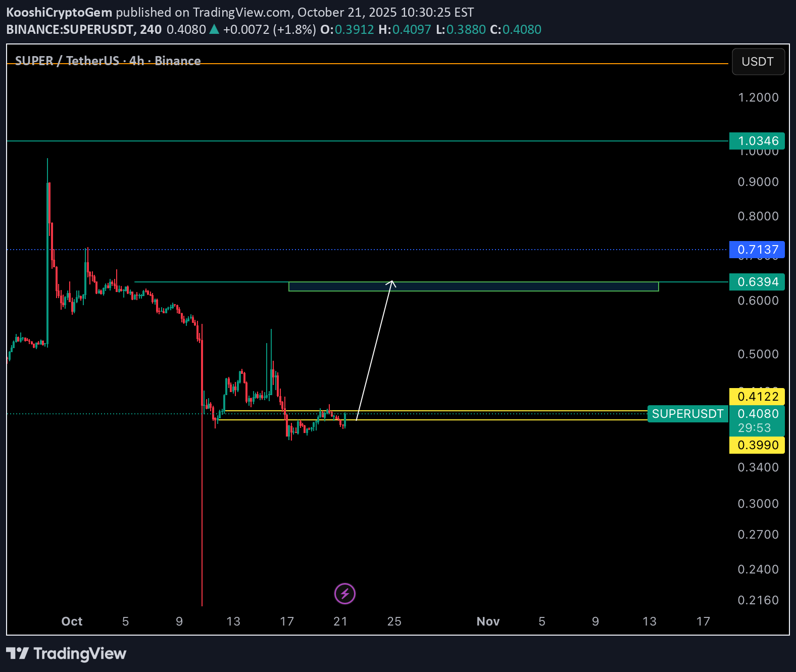Image resolution: width=796 pixels, height=672 pixels.
Task: Click the 0.8000 price axis value
Action: (x=758, y=216)
